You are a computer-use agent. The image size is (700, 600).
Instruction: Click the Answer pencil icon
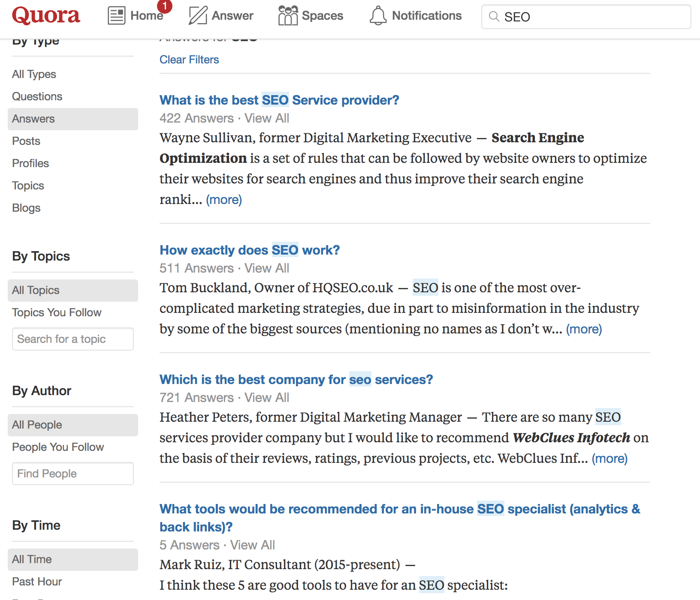(x=198, y=15)
